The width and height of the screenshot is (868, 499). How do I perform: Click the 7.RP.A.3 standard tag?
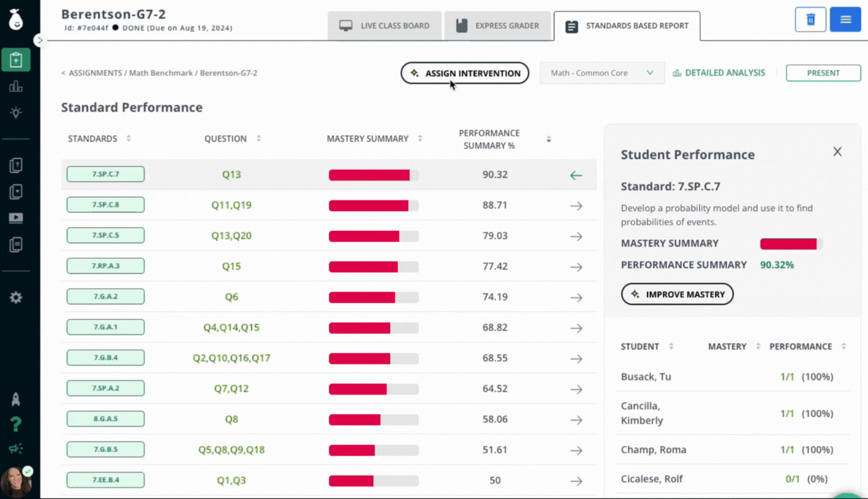pos(105,266)
